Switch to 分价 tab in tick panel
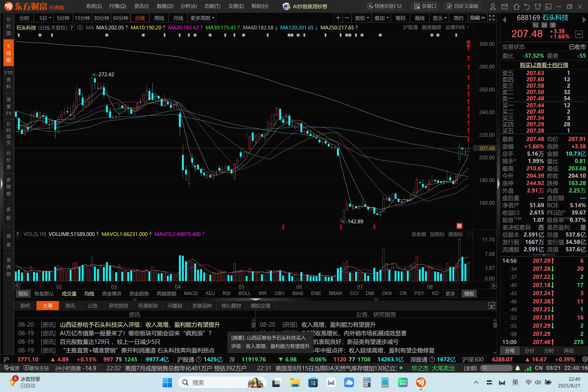Screen dimensions: 588x392 tap(529, 351)
